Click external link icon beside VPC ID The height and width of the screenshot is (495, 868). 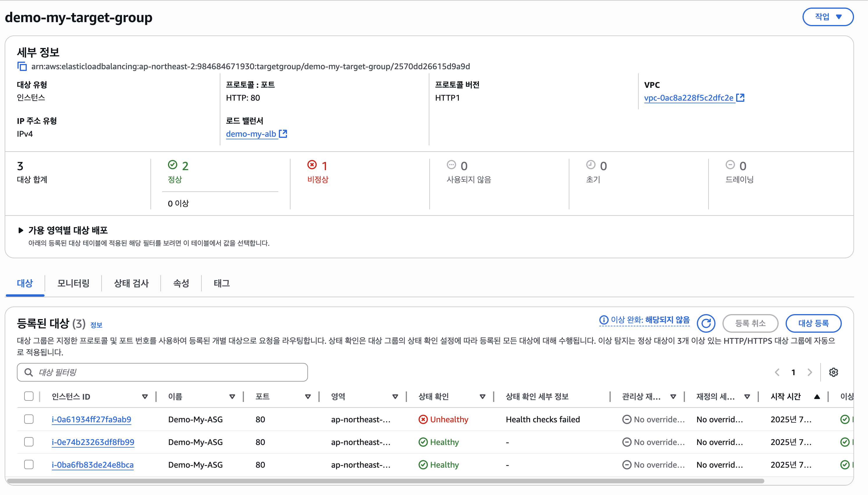point(741,98)
